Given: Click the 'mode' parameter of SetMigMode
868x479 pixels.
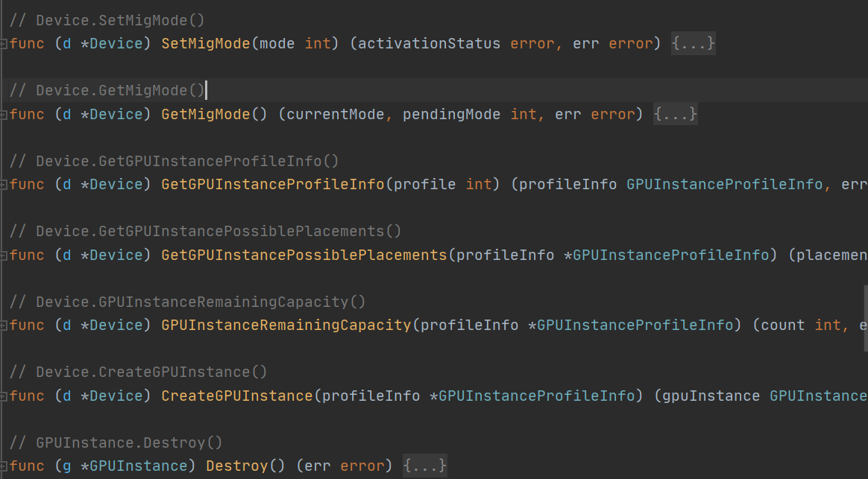Looking at the screenshot, I should pos(277,44).
